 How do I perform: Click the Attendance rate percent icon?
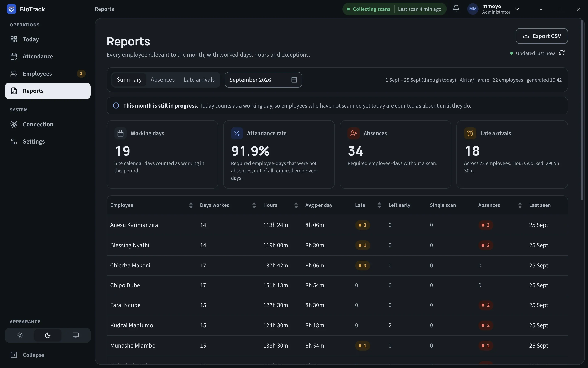[237, 133]
